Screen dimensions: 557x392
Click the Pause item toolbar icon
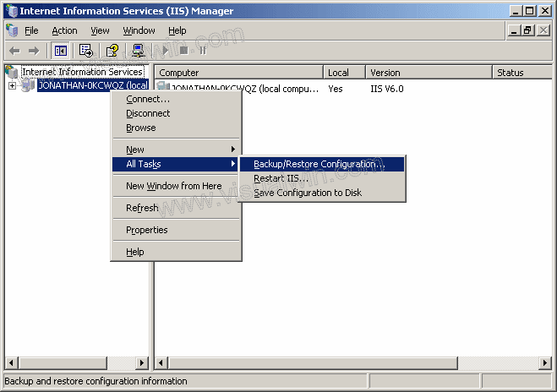coord(203,51)
